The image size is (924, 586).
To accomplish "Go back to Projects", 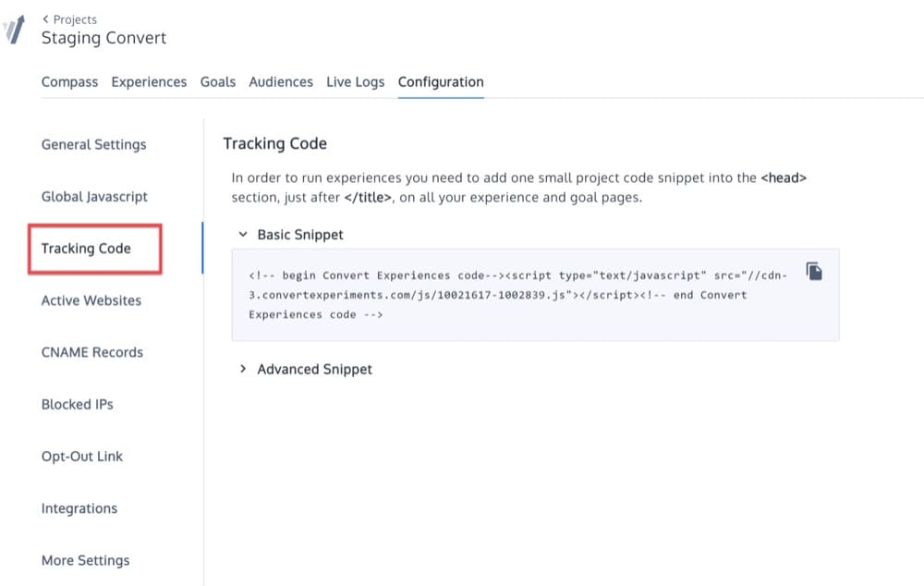I will 69,19.
